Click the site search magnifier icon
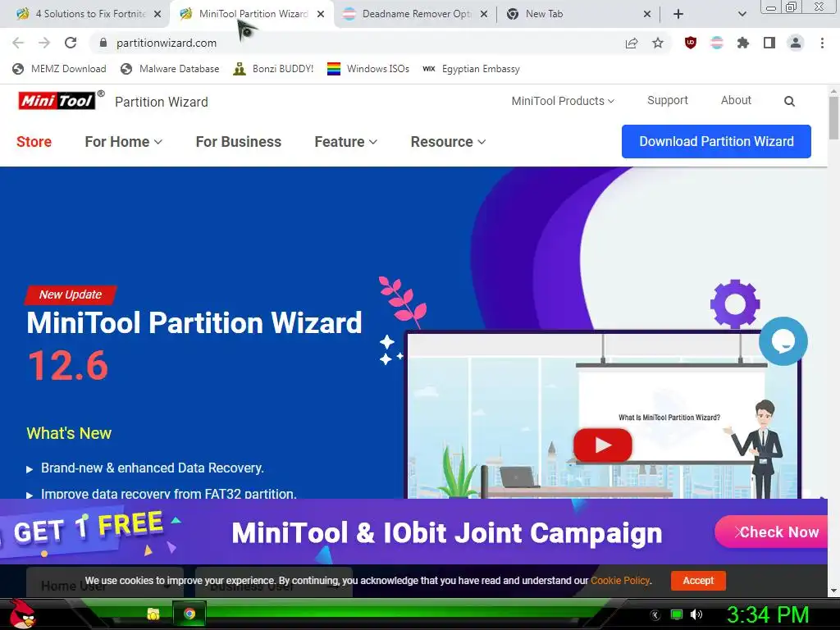840x630 pixels. click(x=789, y=101)
